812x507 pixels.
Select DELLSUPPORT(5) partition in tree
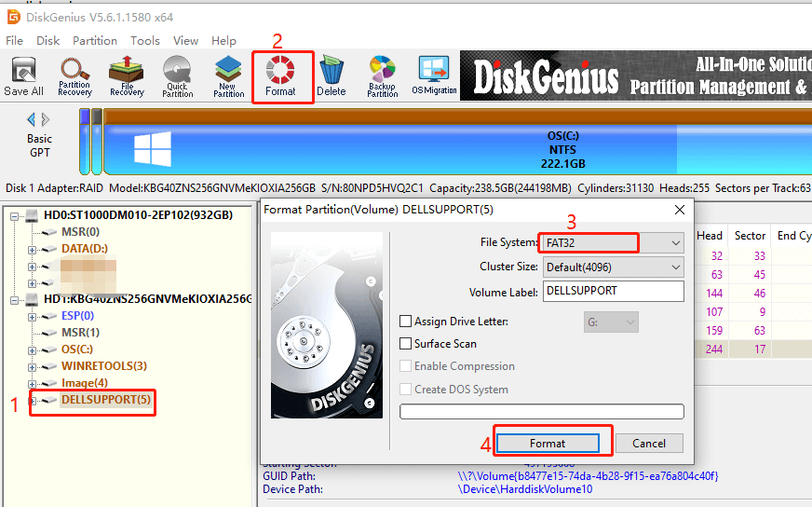pos(106,400)
